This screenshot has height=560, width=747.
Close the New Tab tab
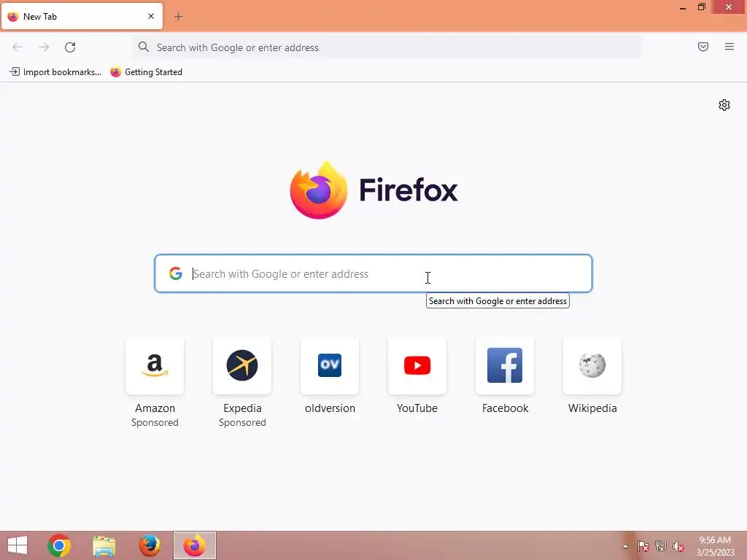(x=151, y=16)
